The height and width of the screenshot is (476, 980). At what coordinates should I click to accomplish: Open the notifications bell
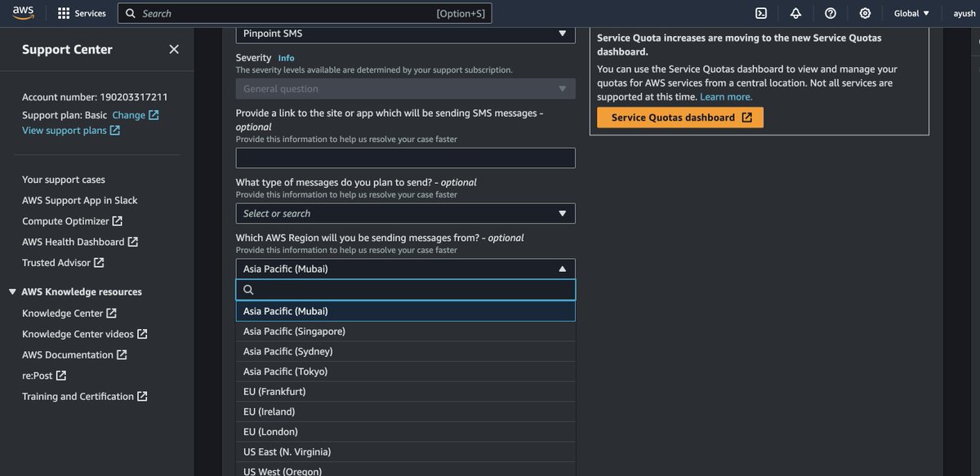(795, 13)
